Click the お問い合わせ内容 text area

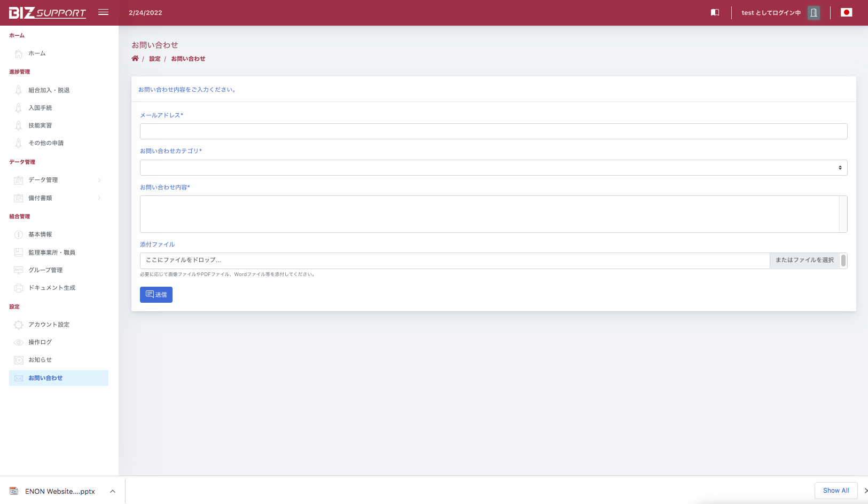tap(489, 214)
